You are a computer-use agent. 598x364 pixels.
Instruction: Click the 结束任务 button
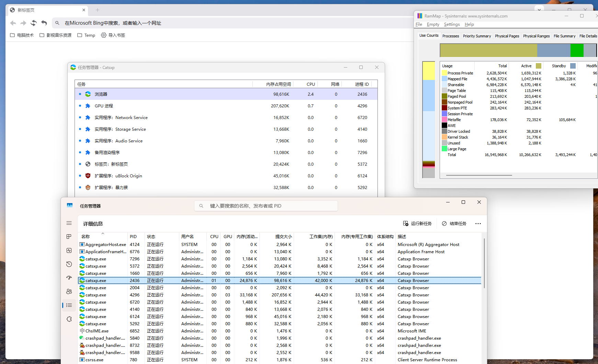pos(454,224)
